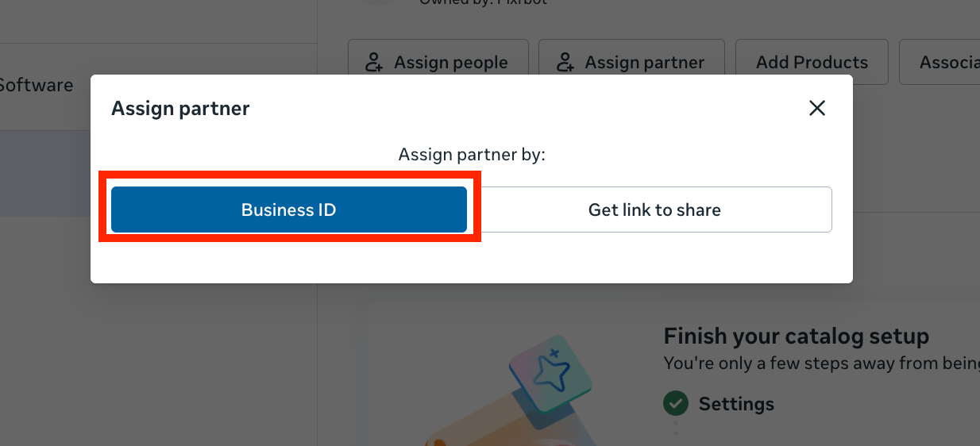The width and height of the screenshot is (980, 446).
Task: Click the partially visible Associa button
Action: [x=939, y=62]
